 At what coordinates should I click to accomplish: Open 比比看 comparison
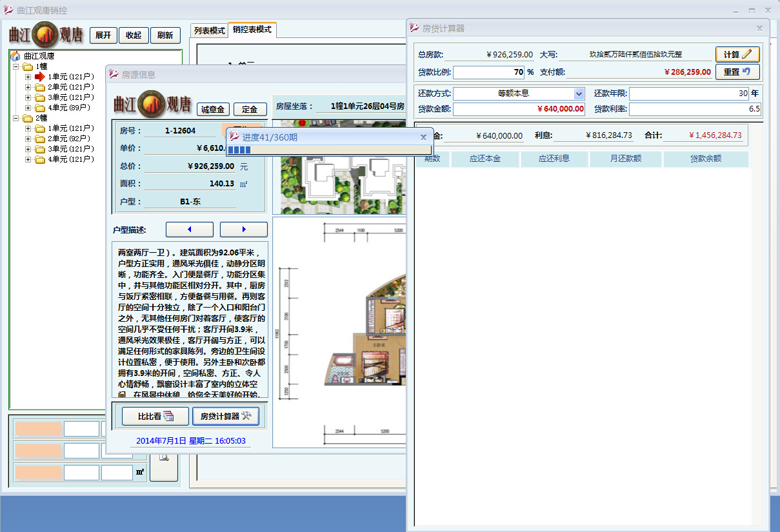coord(155,417)
